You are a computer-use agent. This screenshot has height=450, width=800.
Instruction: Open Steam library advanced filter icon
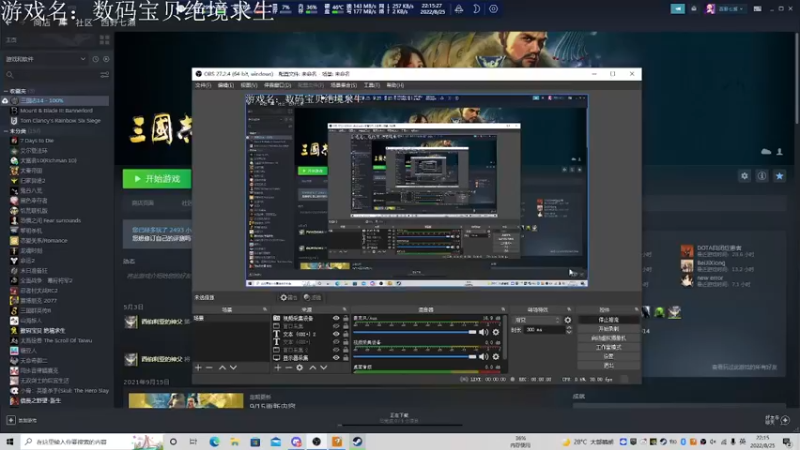click(105, 75)
